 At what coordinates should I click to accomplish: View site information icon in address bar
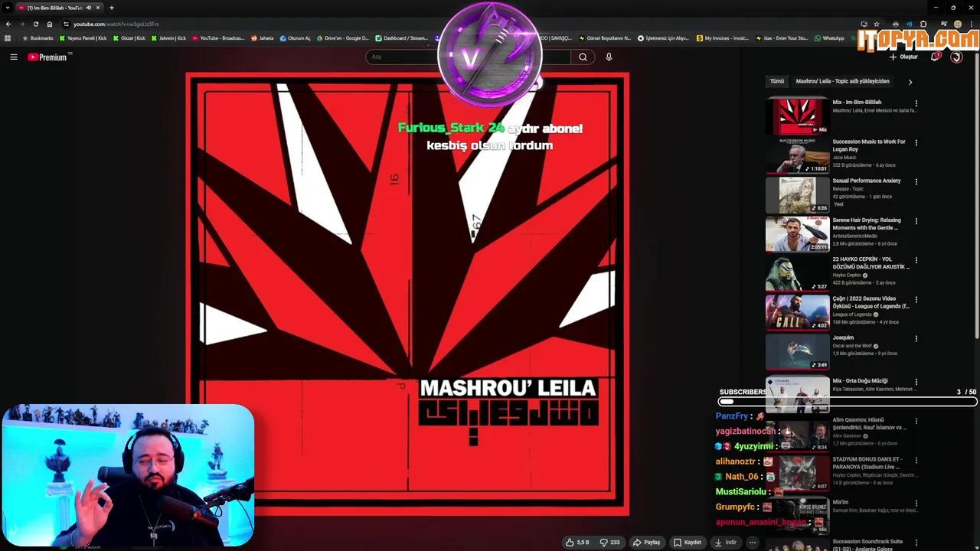pos(66,24)
